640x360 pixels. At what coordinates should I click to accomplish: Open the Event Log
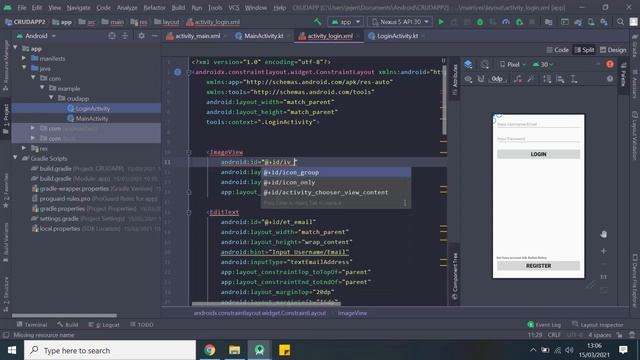[544, 324]
